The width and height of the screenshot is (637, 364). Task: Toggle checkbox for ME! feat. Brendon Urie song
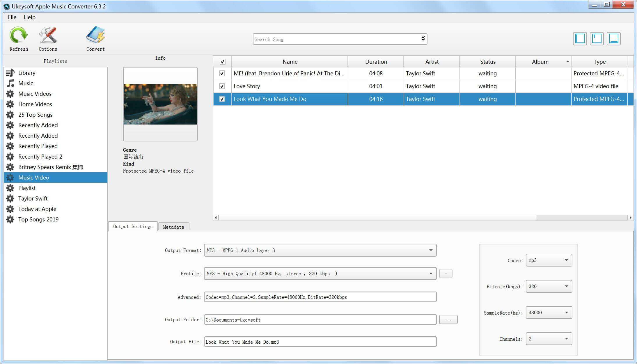[222, 74]
